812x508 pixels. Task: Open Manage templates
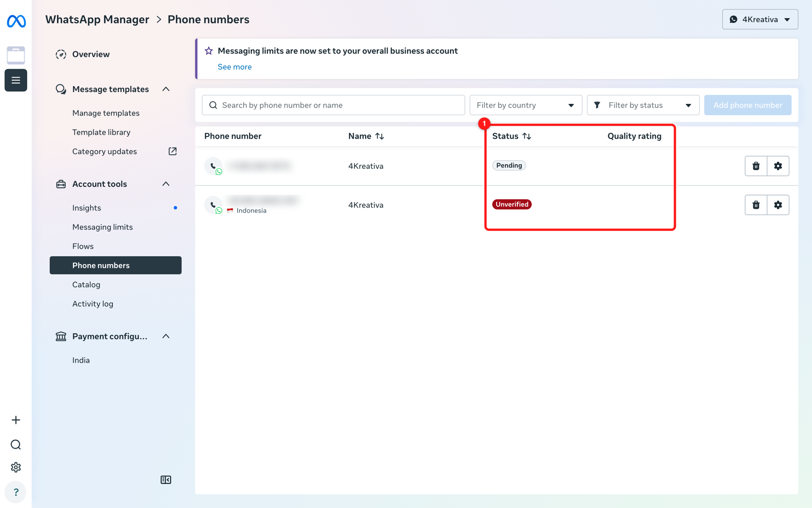[106, 113]
